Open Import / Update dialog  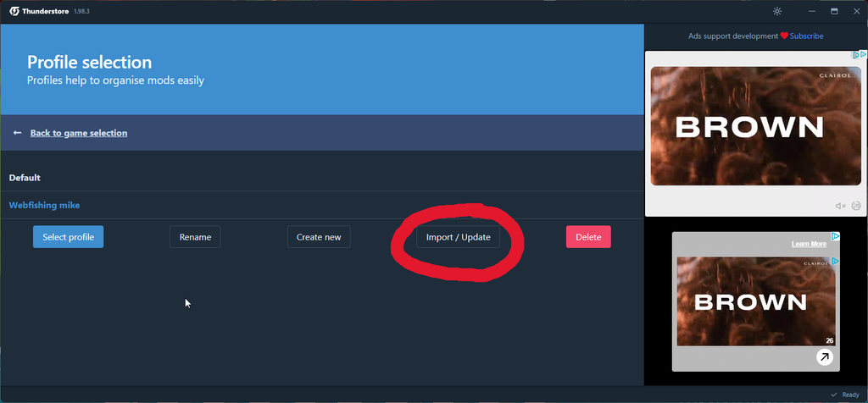click(458, 237)
